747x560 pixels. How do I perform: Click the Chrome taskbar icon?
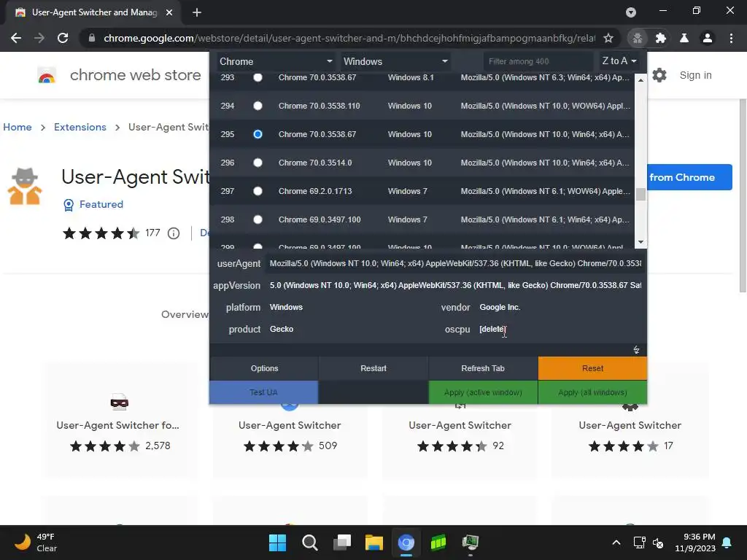click(x=406, y=542)
